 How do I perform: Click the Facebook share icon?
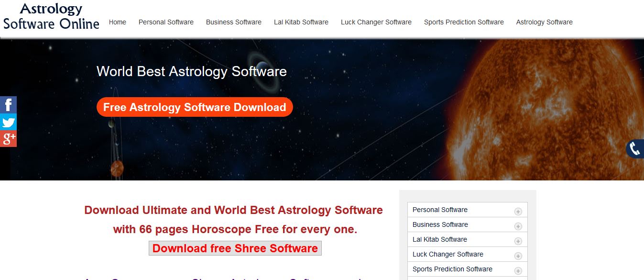click(8, 105)
